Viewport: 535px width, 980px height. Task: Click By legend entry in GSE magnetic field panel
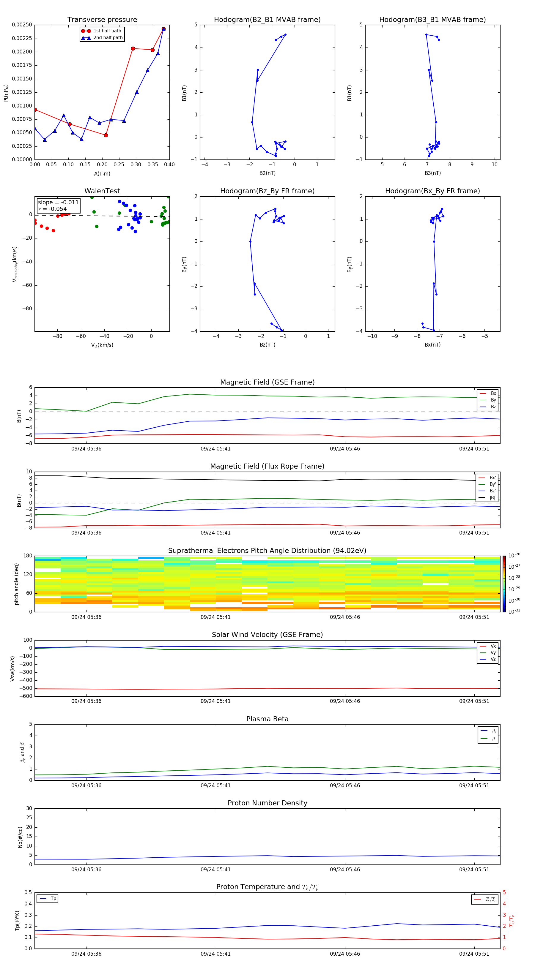(x=488, y=400)
